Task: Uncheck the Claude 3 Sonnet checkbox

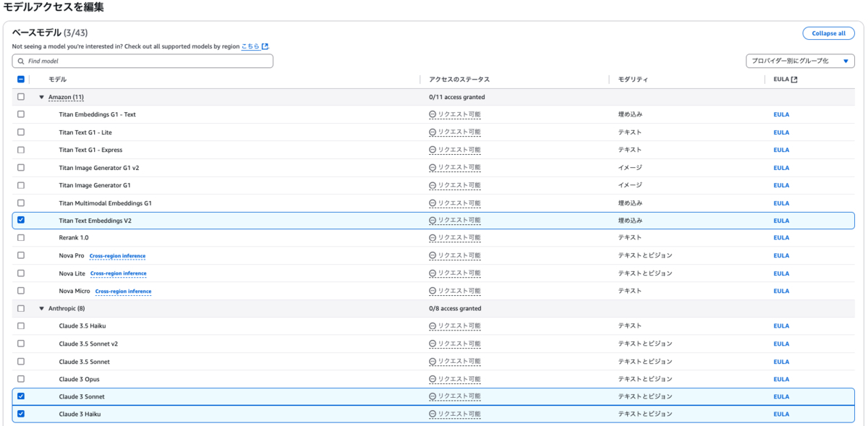Action: (20, 396)
